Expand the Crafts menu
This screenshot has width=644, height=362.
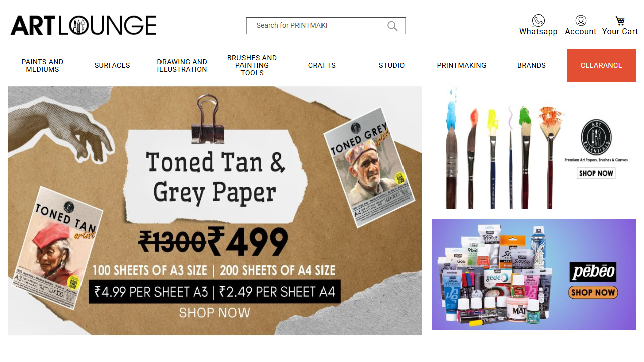point(322,65)
